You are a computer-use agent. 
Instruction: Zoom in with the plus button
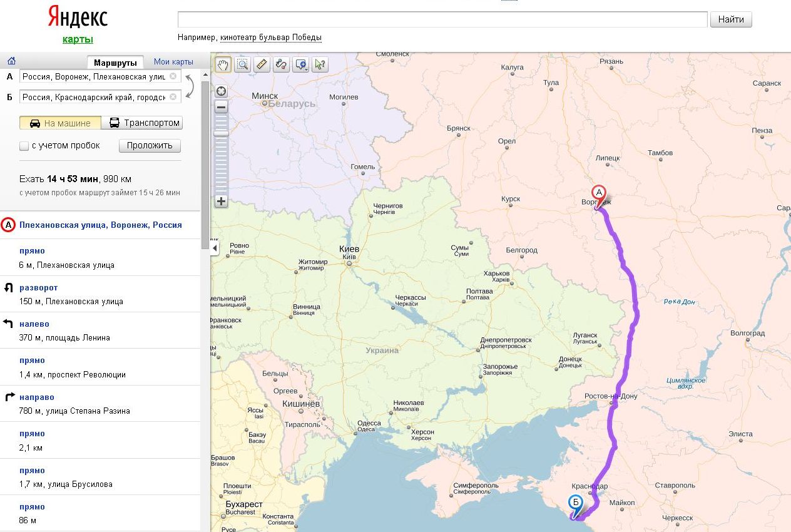pyautogui.click(x=221, y=202)
